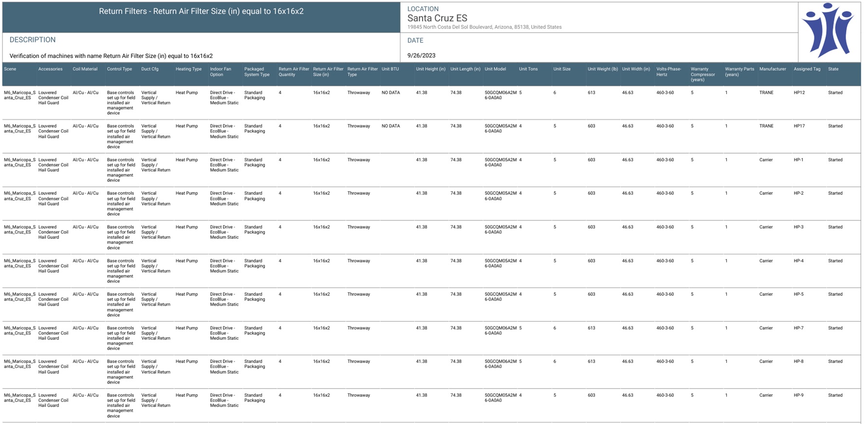Viewport: 868px width, 424px height.
Task: Select the Santa Cruz ES location name
Action: [x=437, y=18]
